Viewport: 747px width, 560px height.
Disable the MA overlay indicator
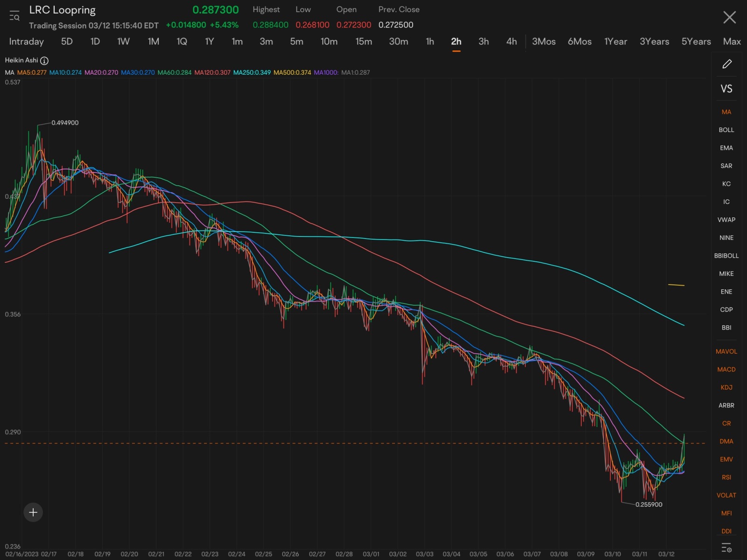pos(726,112)
